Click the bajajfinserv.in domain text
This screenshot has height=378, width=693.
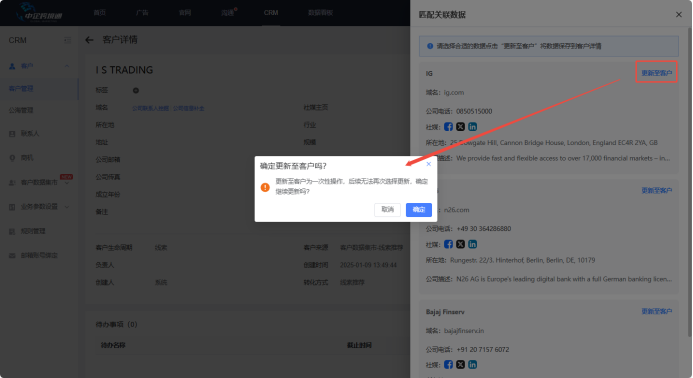[x=464, y=331]
